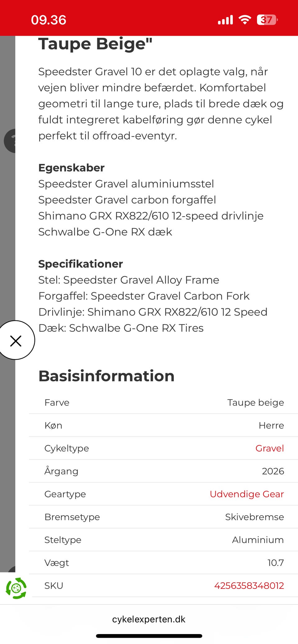Select the Taupe beige color value

255,402
